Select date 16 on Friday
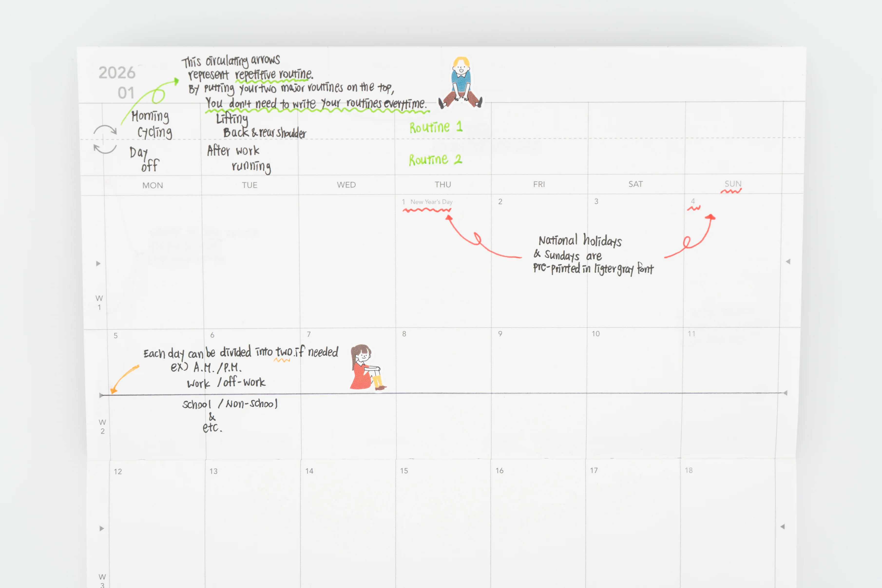Screen dimensions: 882x588 (x=500, y=471)
